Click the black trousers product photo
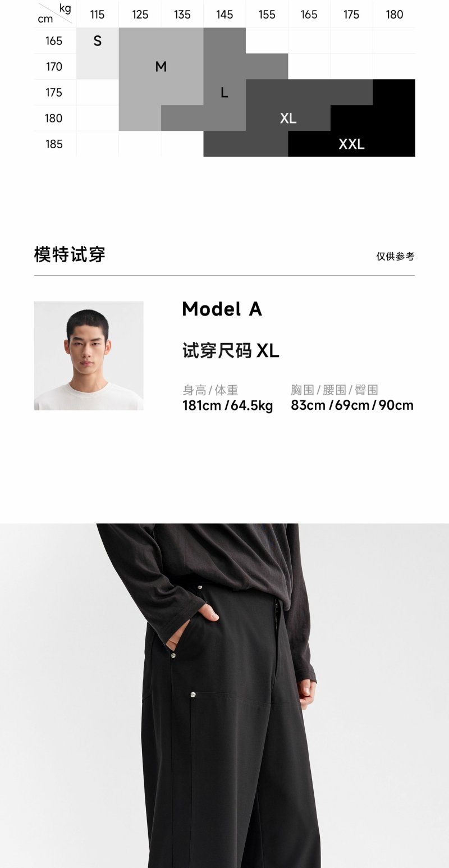 (x=224, y=696)
